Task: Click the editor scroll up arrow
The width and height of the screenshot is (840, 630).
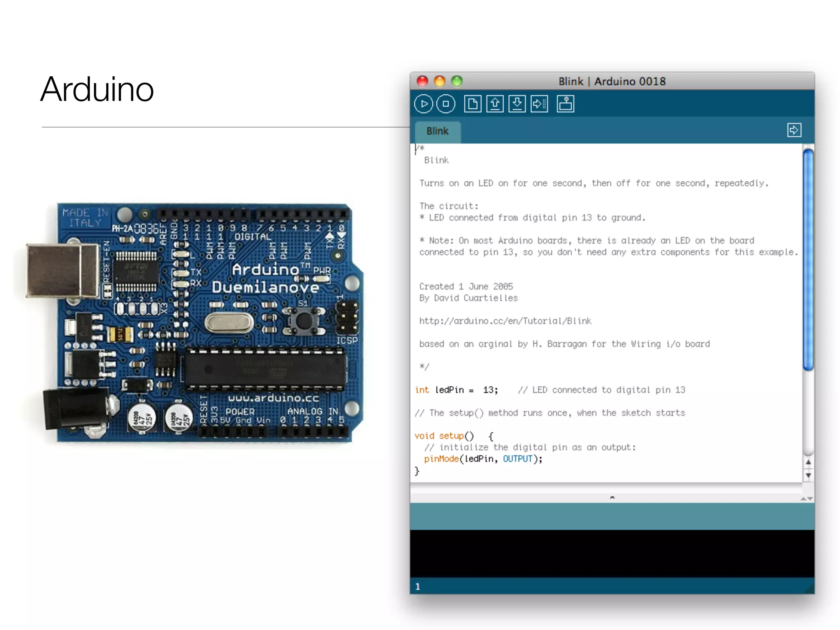Action: (808, 462)
